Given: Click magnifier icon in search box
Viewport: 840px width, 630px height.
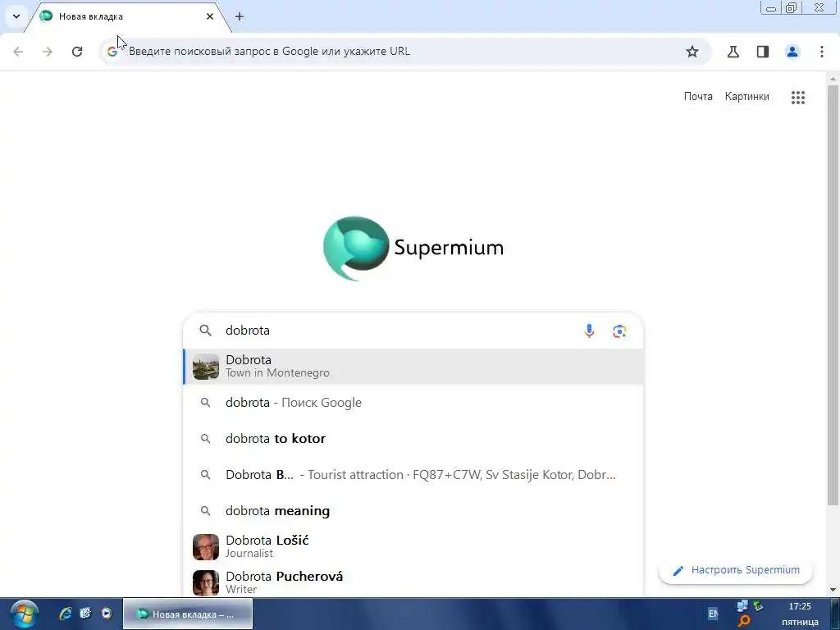Looking at the screenshot, I should [x=206, y=331].
